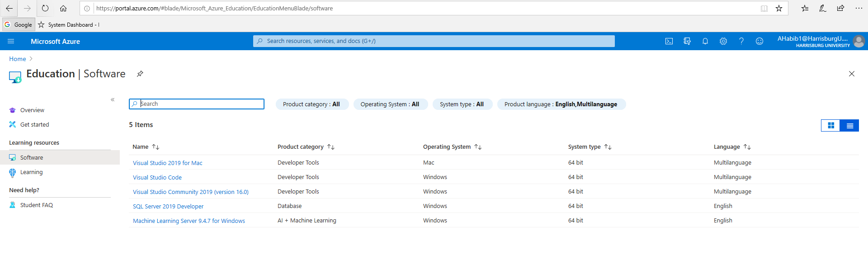The width and height of the screenshot is (868, 274).
Task: Open feedback smiley icon
Action: click(x=759, y=41)
